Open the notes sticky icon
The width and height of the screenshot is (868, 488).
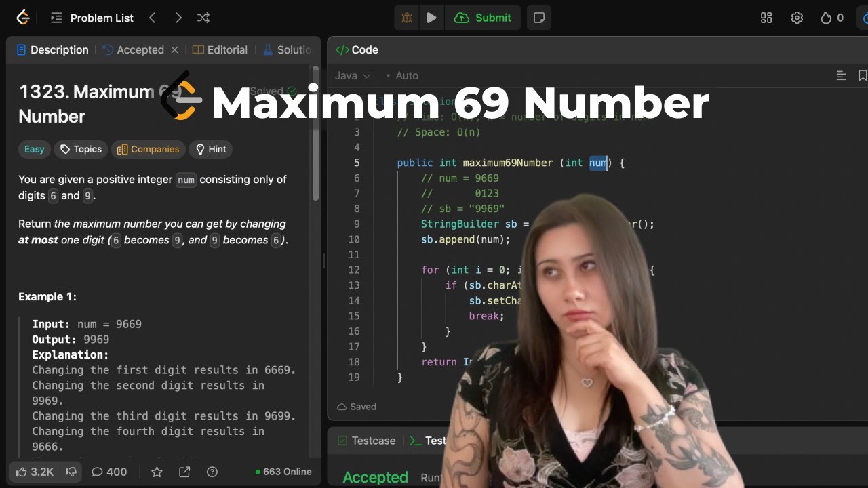coord(539,18)
